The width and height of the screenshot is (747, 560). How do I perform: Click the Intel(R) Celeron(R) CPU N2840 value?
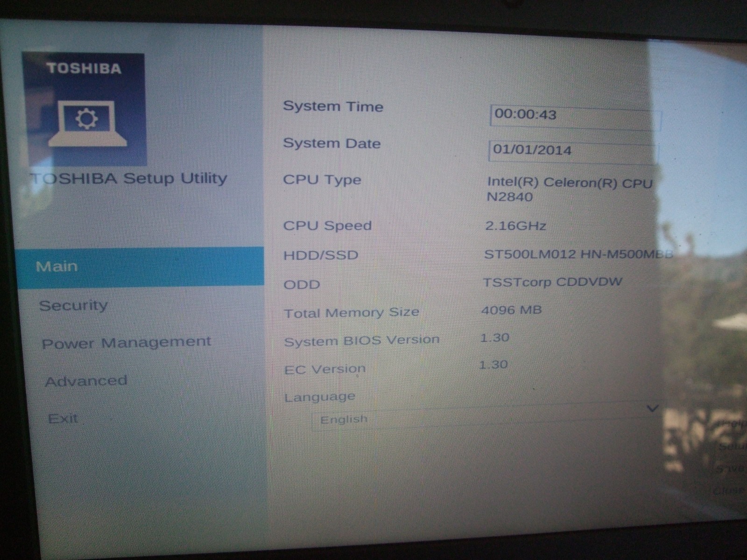(x=569, y=189)
